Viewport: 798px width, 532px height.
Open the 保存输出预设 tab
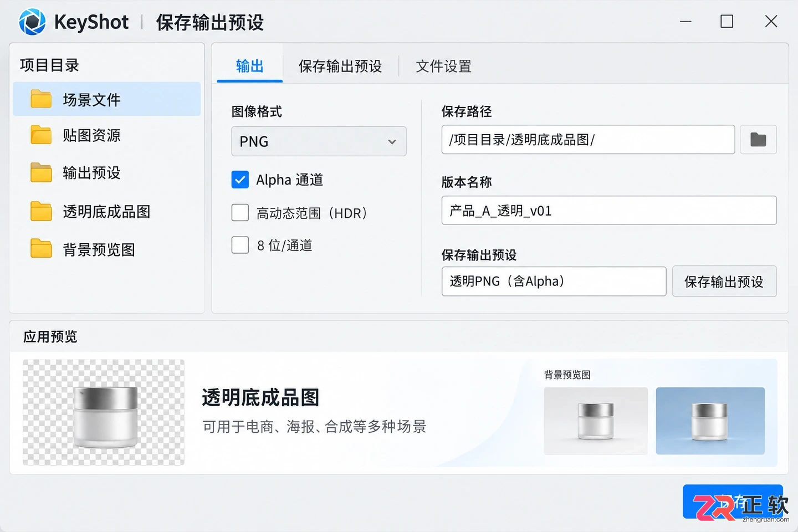[x=340, y=66]
